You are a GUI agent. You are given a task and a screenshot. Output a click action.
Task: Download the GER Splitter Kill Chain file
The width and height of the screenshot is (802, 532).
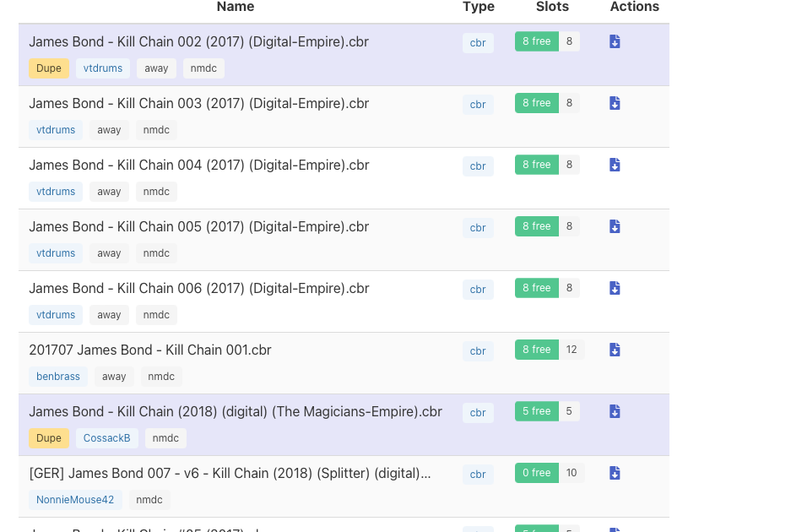tap(615, 473)
